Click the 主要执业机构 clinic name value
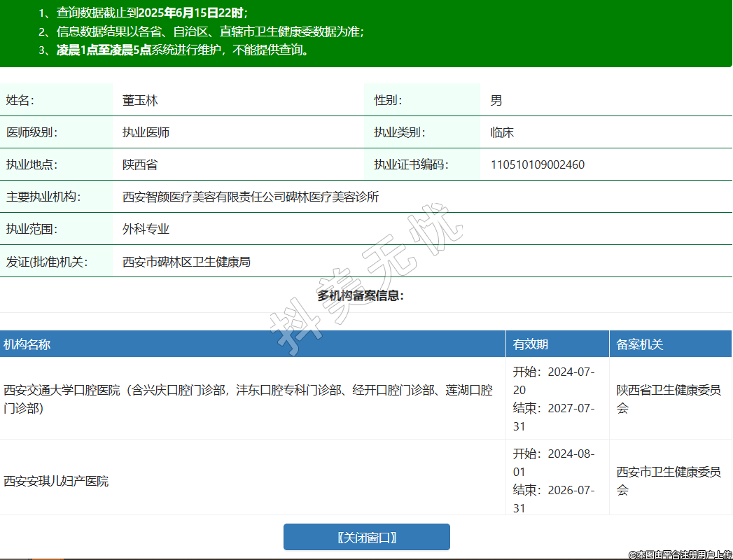Screen dimensions: 733x560 [251, 197]
